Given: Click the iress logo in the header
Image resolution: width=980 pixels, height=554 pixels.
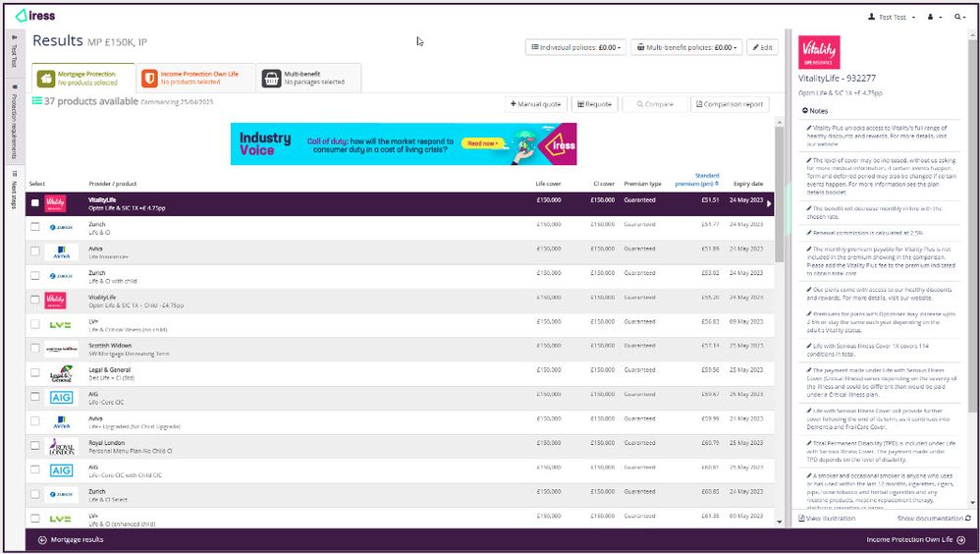Looking at the screenshot, I should click(x=35, y=15).
